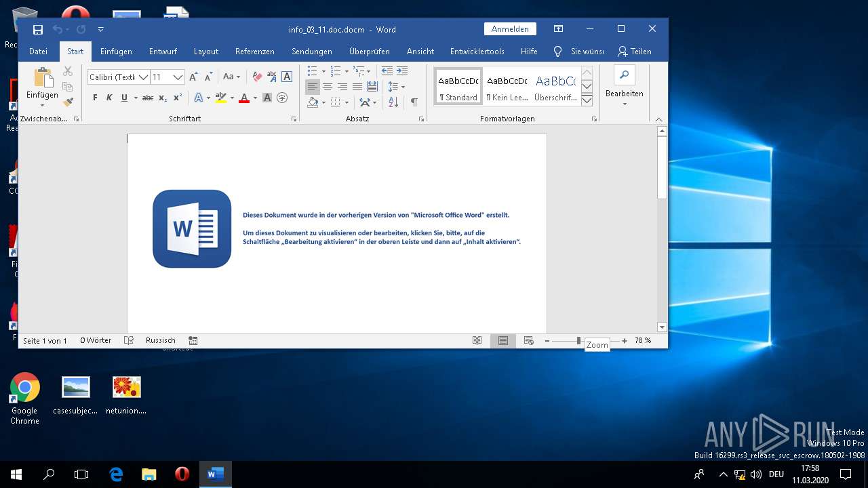The width and height of the screenshot is (868, 488).
Task: Click the Save icon in the title bar
Action: (x=38, y=29)
